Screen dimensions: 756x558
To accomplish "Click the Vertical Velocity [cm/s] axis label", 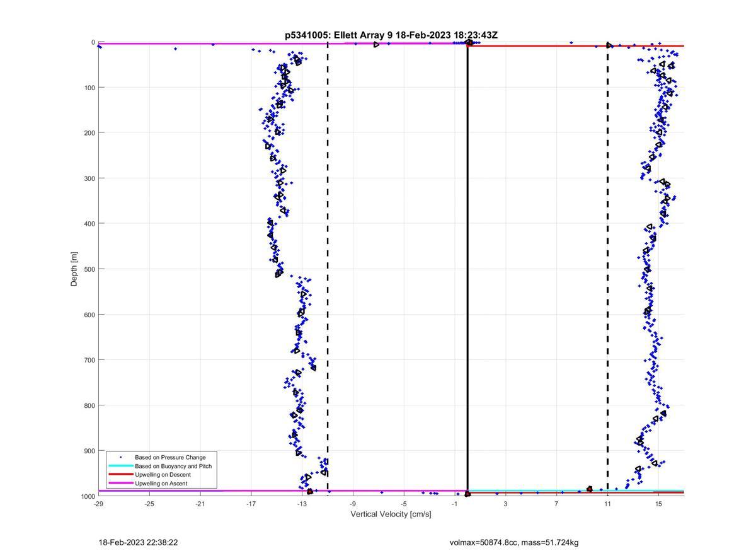I will pos(391,514).
